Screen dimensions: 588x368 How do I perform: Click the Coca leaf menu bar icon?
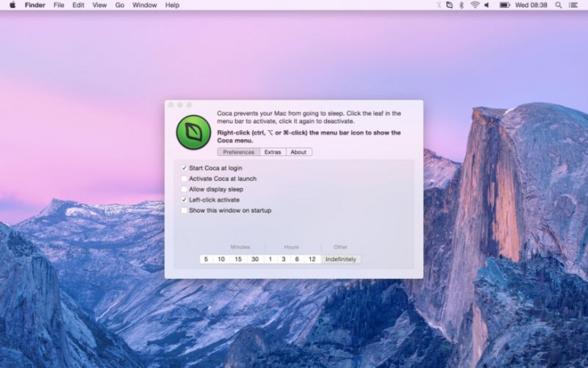(449, 5)
